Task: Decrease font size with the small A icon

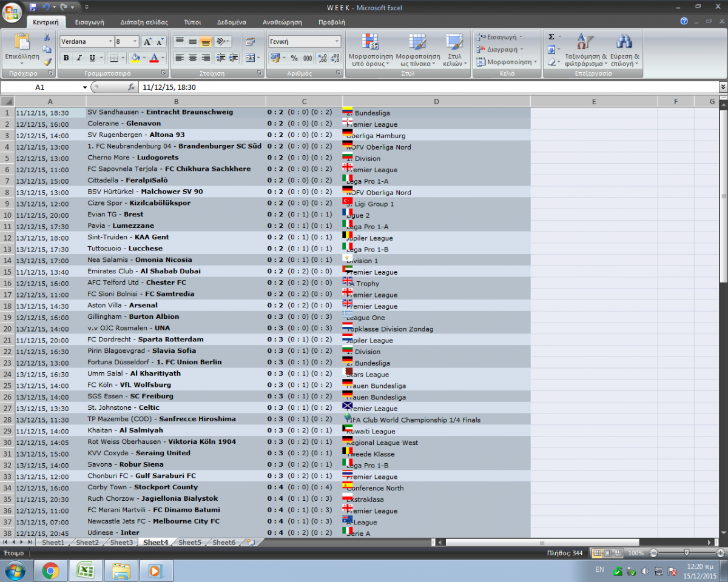Action: click(x=160, y=42)
